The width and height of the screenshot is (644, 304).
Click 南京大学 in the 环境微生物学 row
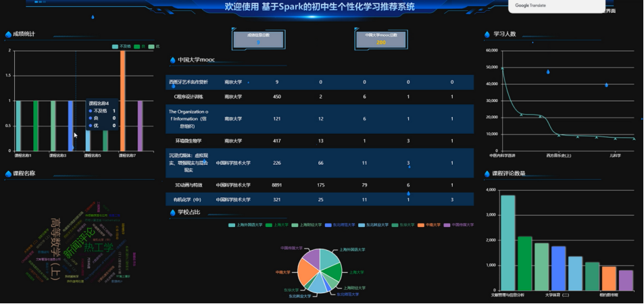coord(233,141)
